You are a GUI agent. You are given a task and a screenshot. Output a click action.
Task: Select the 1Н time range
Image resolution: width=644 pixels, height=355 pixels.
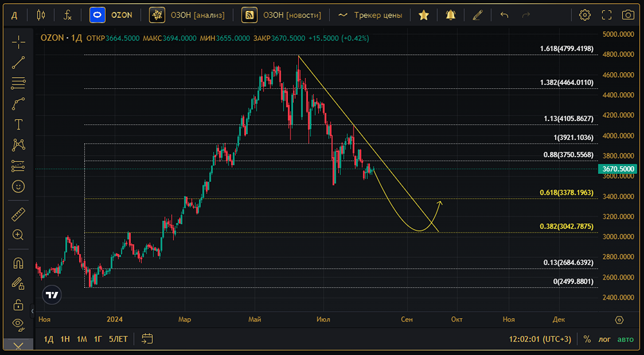point(65,339)
